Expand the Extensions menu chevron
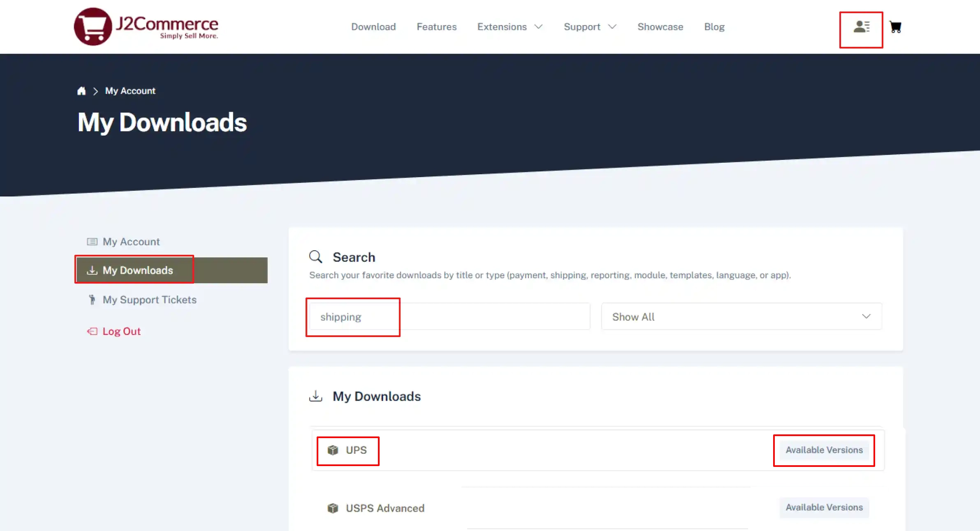 coord(538,27)
